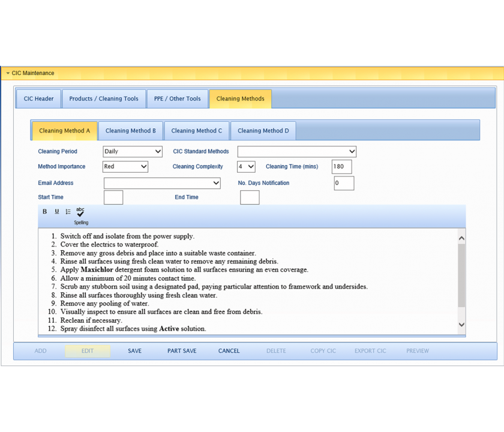Click the SAVE button
Image resolution: width=504 pixels, height=432 pixels.
tap(135, 351)
